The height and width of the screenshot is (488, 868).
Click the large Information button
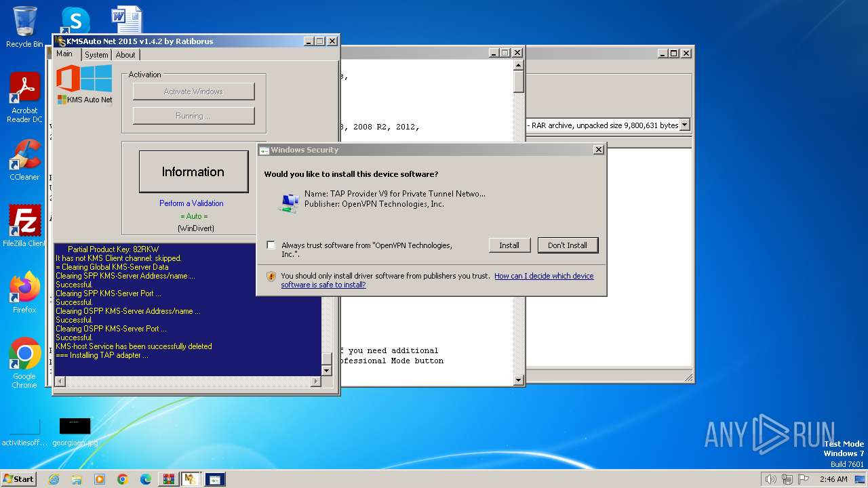(193, 171)
